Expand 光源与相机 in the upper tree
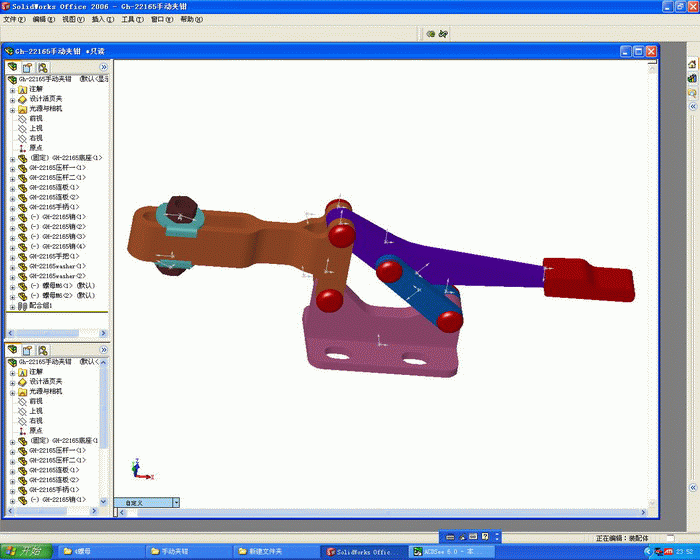The width and height of the screenshot is (700, 560). coord(12,109)
